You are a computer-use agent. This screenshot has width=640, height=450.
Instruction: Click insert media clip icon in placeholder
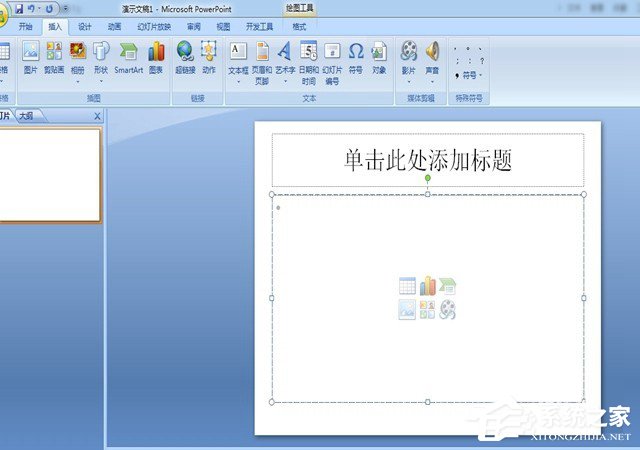[448, 310]
